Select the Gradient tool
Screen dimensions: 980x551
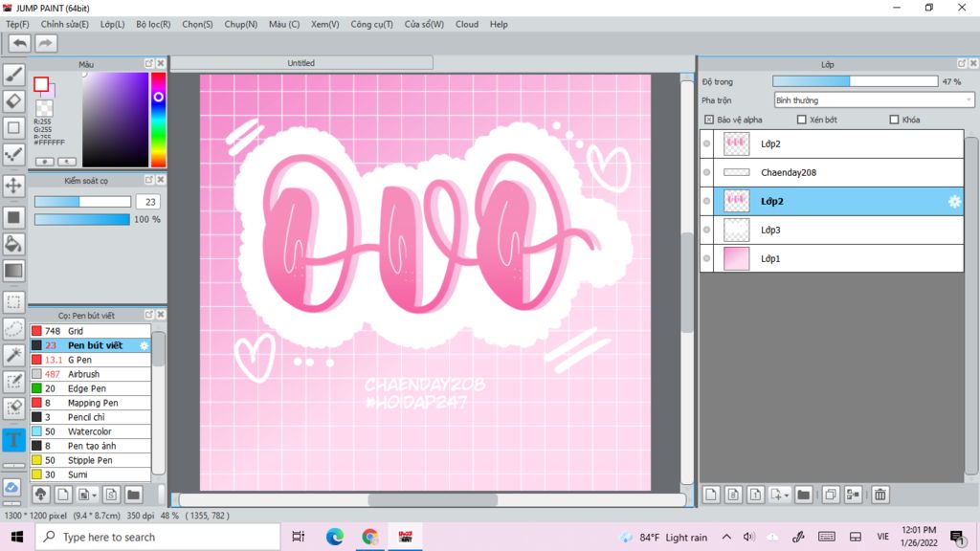pyautogui.click(x=13, y=271)
